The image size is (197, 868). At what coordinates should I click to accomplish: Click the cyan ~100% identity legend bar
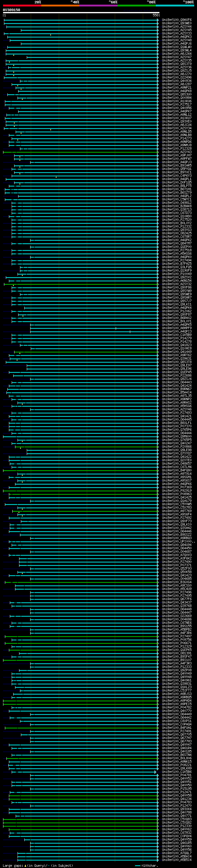point(175,6)
